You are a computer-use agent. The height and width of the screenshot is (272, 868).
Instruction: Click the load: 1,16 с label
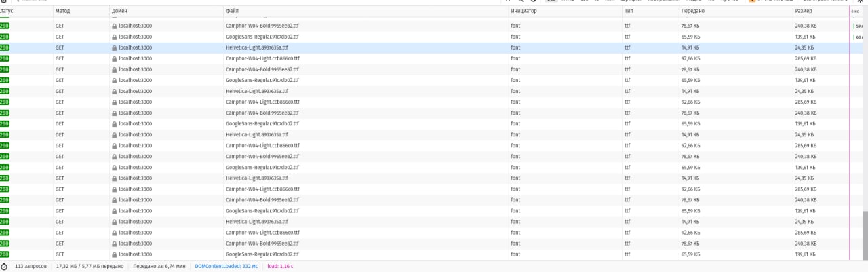pos(280,267)
